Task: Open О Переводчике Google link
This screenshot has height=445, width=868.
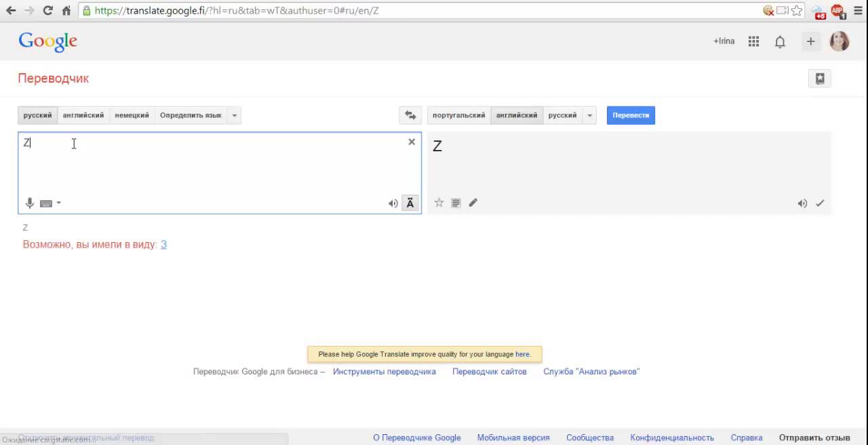Action: pyautogui.click(x=417, y=438)
